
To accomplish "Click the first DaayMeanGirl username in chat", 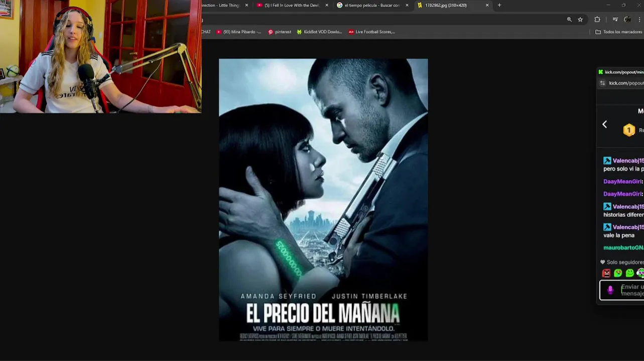I will [623, 182].
